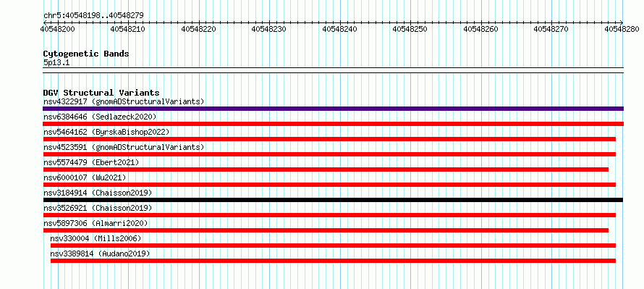Click the nsv6000107 red variant bar
The height and width of the screenshot is (289, 644).
point(329,185)
